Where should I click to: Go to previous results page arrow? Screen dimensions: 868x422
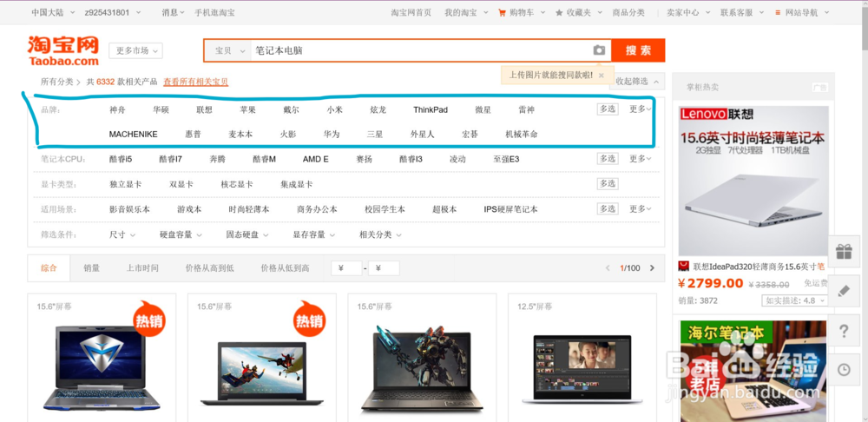point(608,268)
